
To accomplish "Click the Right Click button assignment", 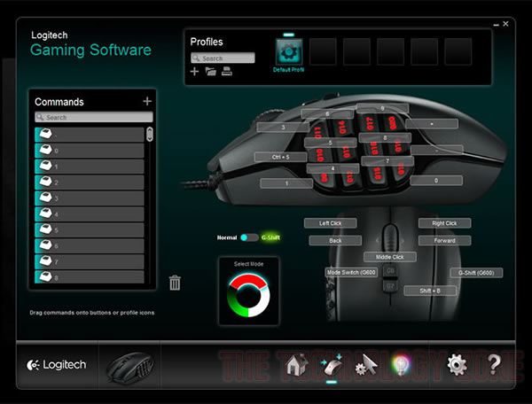I will [444, 223].
